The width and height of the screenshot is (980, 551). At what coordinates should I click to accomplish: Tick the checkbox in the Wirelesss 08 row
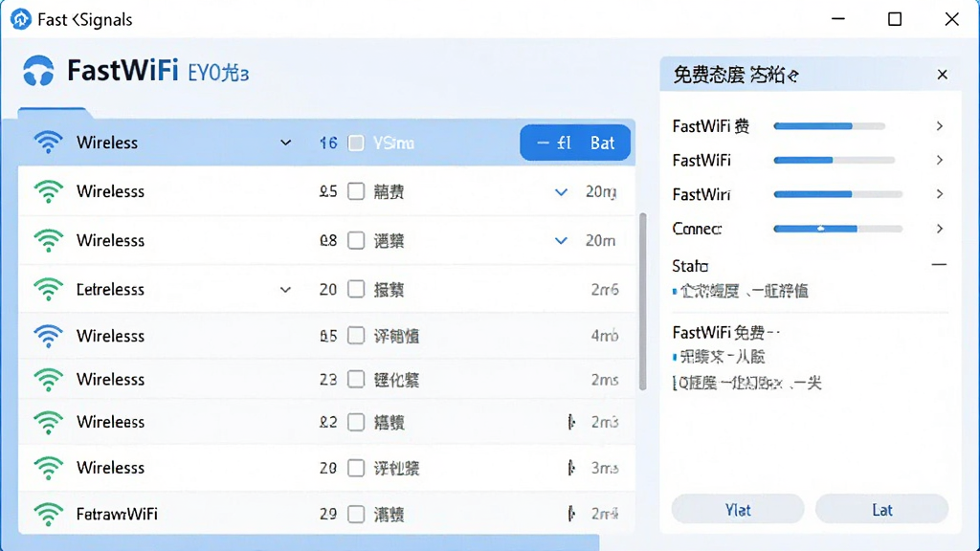click(x=356, y=240)
